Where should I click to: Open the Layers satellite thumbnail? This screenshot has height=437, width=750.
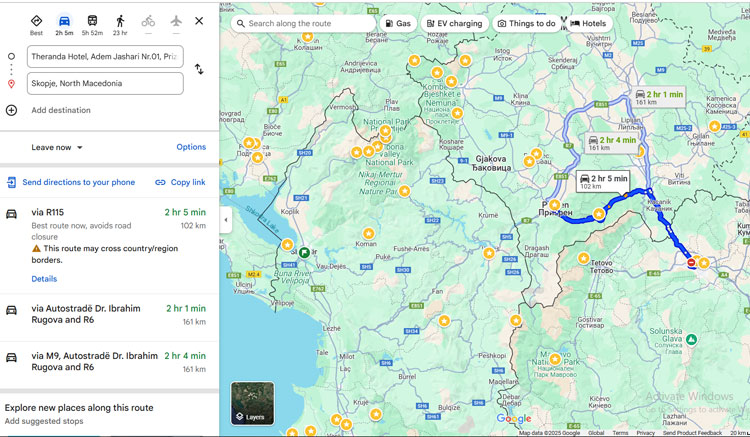253,403
